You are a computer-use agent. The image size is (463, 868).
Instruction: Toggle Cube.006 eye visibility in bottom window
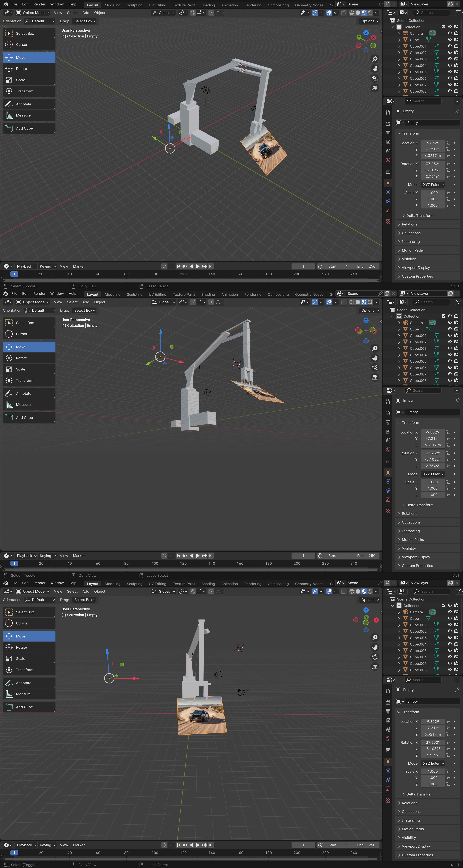(x=449, y=657)
